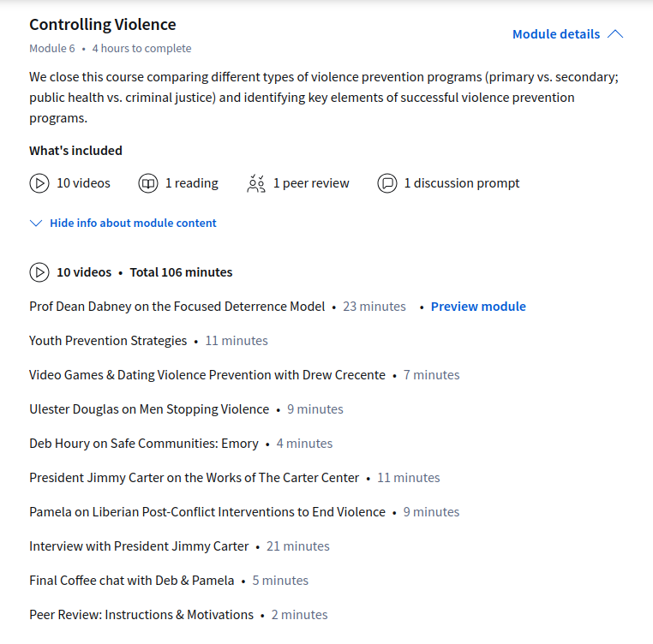Open Final Coffee chat with Deb & Pamela

tap(132, 581)
